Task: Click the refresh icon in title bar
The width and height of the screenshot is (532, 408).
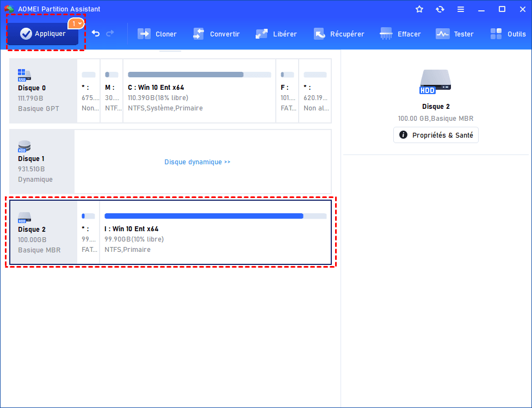Action: point(440,9)
